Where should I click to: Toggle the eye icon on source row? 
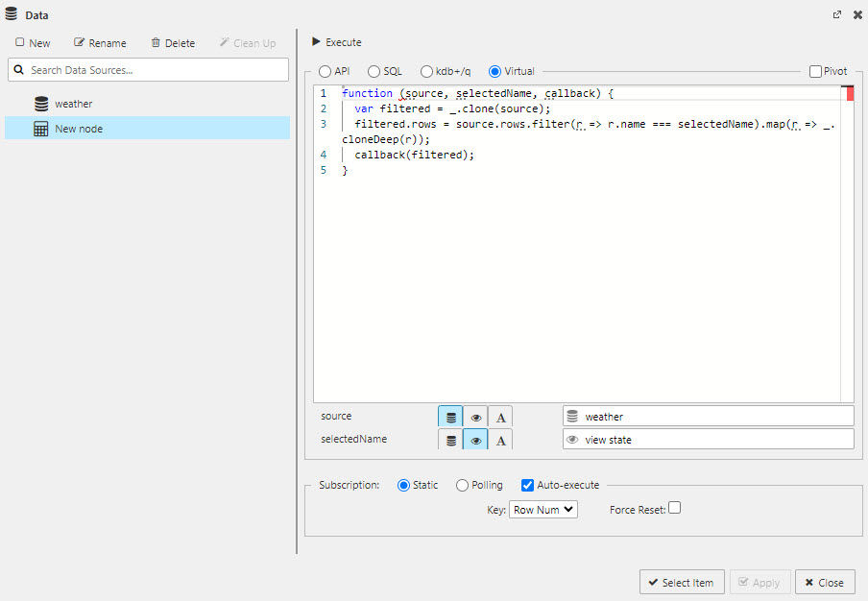[475, 416]
